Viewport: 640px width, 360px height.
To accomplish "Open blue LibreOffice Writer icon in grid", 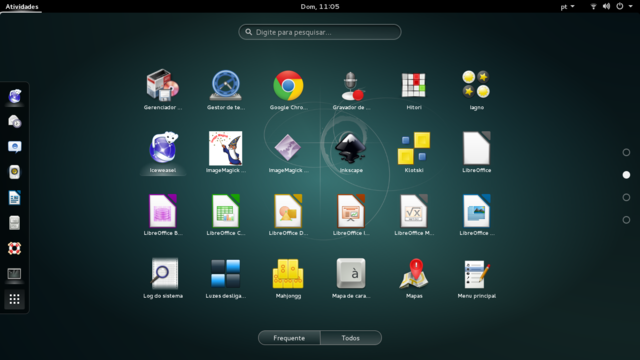I will tap(476, 211).
